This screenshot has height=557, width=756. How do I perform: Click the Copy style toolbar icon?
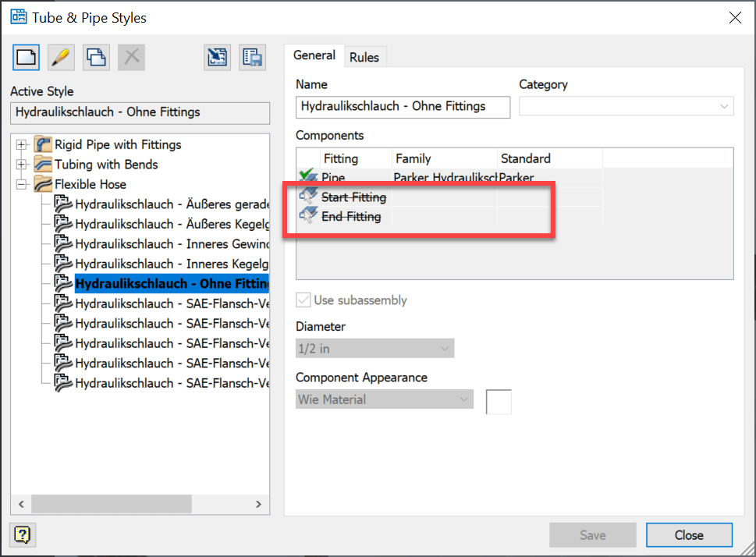point(96,58)
